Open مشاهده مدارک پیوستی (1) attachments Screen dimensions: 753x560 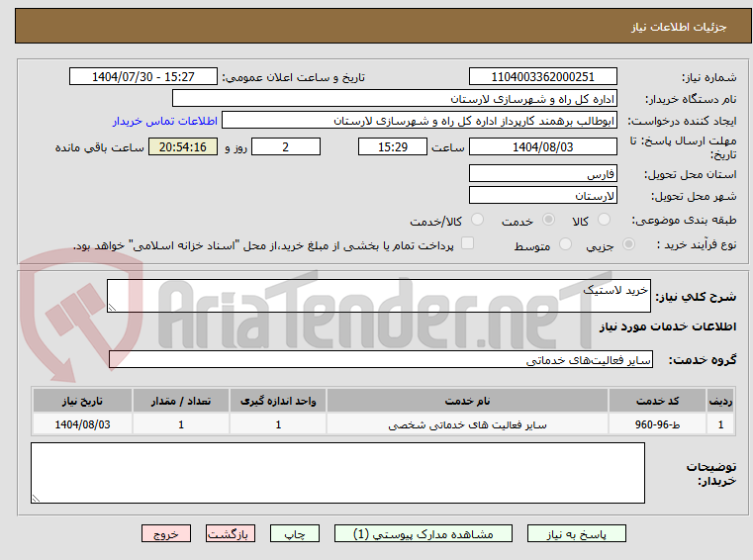coord(424,533)
